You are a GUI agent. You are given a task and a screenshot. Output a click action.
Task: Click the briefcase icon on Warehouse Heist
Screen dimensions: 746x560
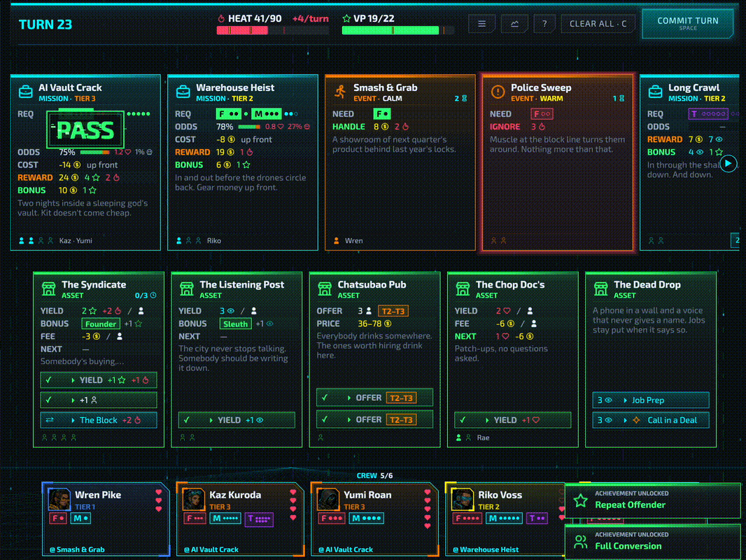[x=183, y=92]
